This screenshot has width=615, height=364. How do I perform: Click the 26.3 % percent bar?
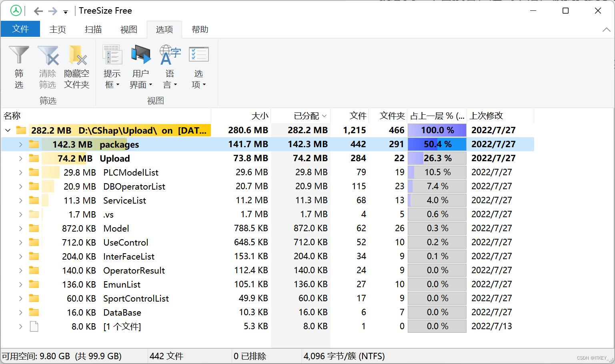tap(437, 158)
